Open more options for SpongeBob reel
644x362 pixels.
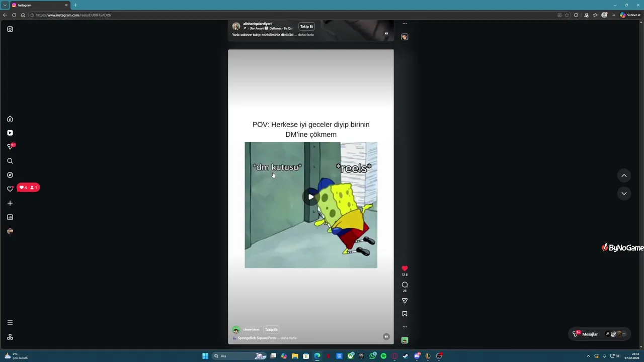[x=405, y=327]
